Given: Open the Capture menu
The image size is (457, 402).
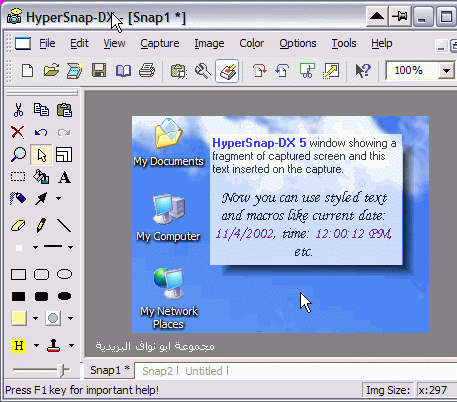Looking at the screenshot, I should pos(160,44).
